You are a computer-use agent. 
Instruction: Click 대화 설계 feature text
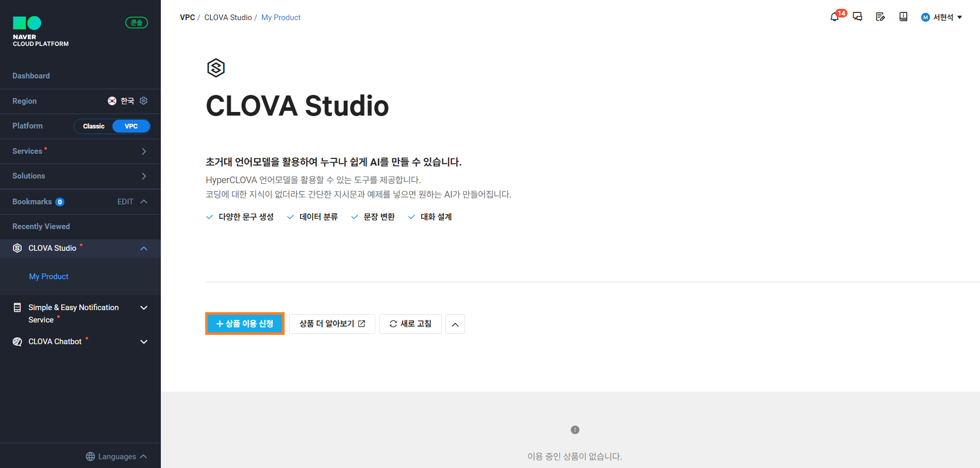(x=436, y=217)
